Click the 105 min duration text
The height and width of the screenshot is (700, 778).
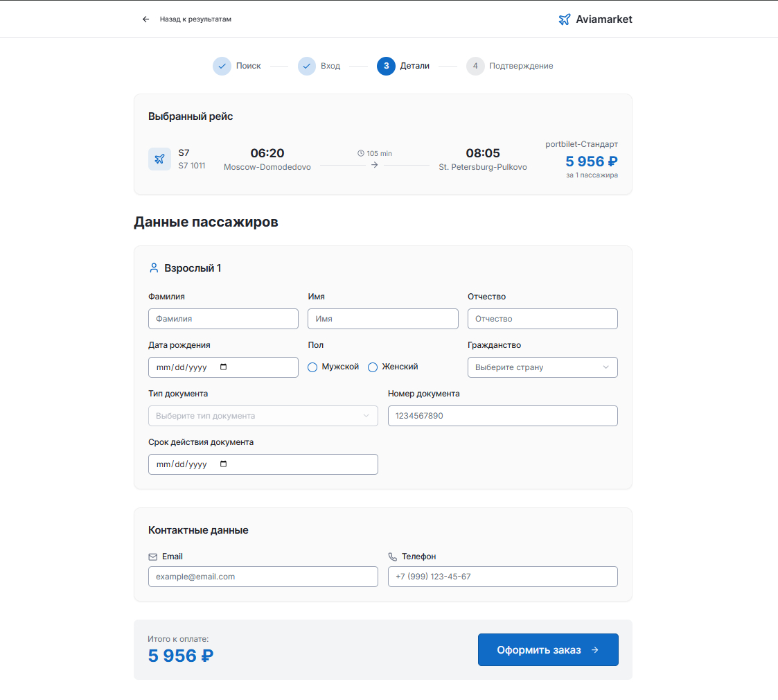pos(379,153)
